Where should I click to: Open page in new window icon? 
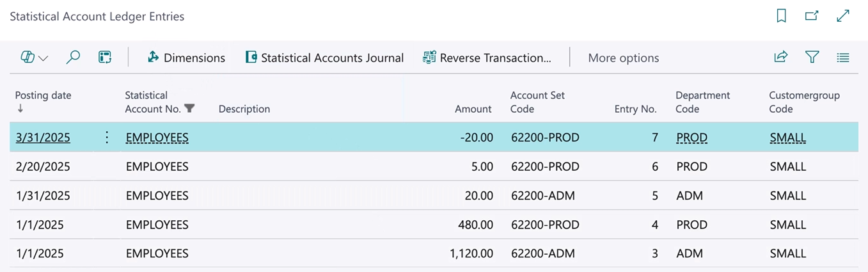coord(812,17)
